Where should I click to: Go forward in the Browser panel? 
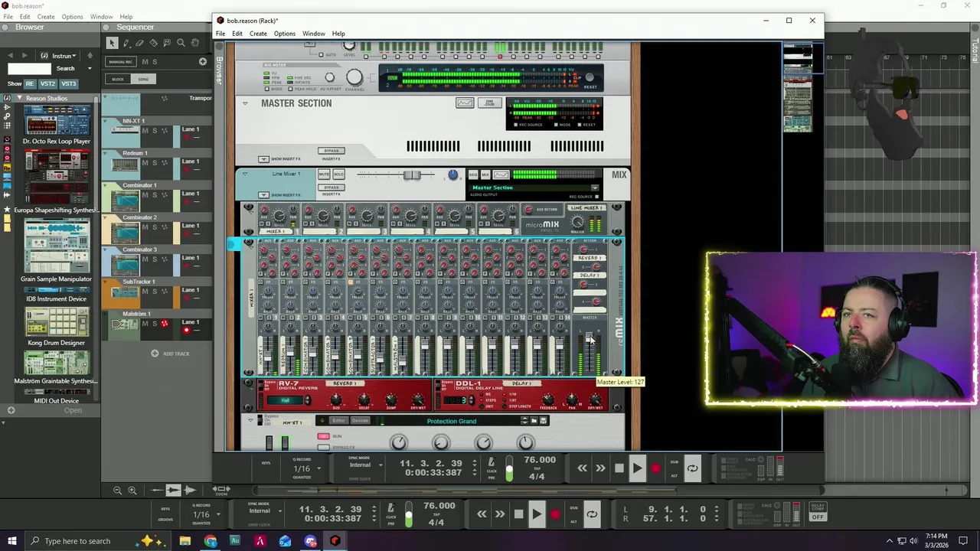point(24,56)
